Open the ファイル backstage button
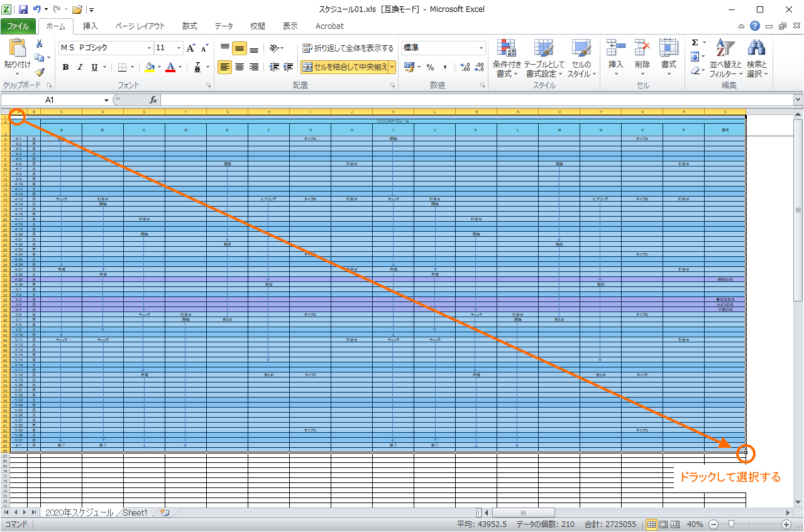 [18, 26]
